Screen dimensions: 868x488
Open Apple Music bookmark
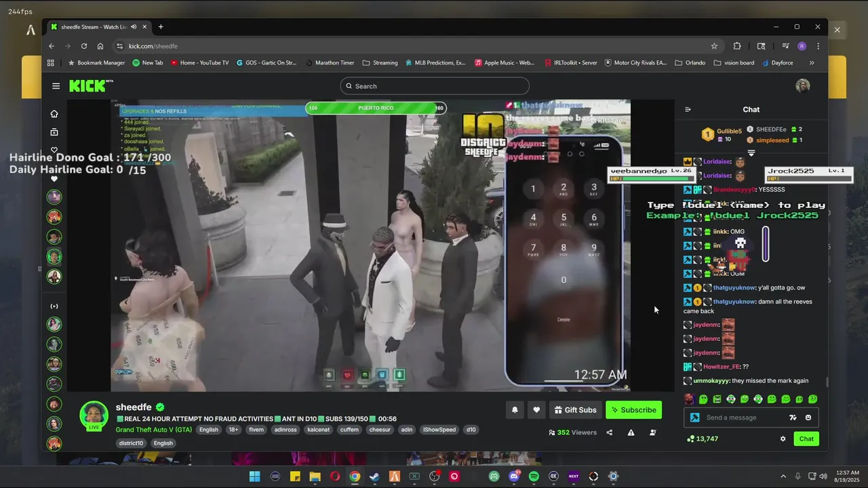[505, 62]
